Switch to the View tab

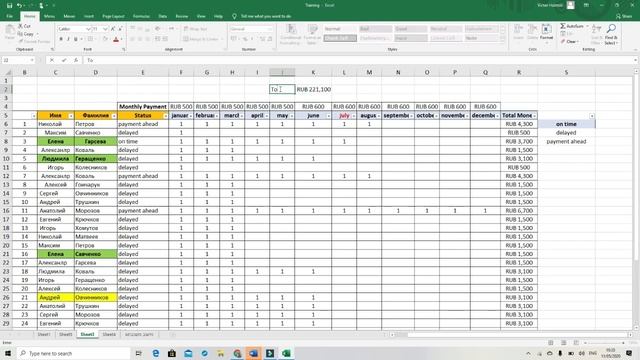(201, 16)
